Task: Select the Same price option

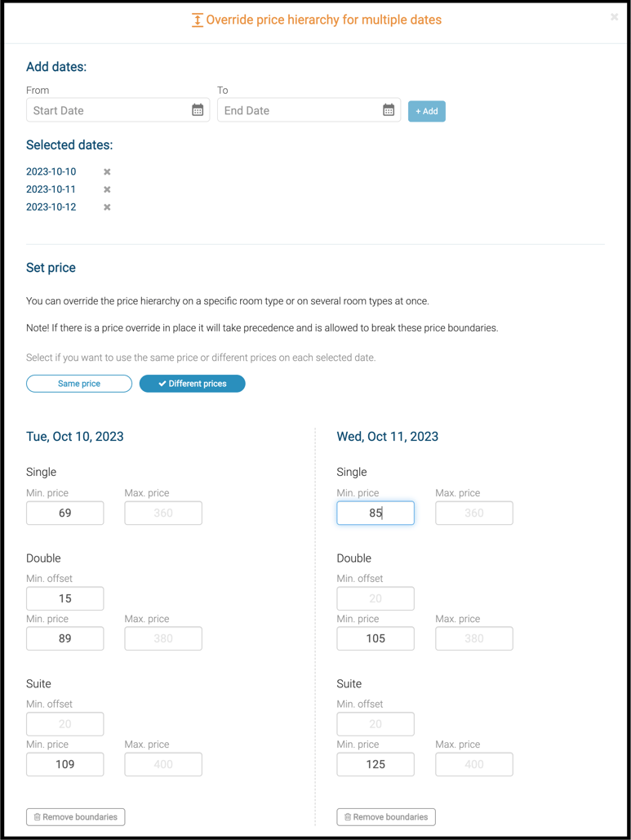Action: pos(79,384)
